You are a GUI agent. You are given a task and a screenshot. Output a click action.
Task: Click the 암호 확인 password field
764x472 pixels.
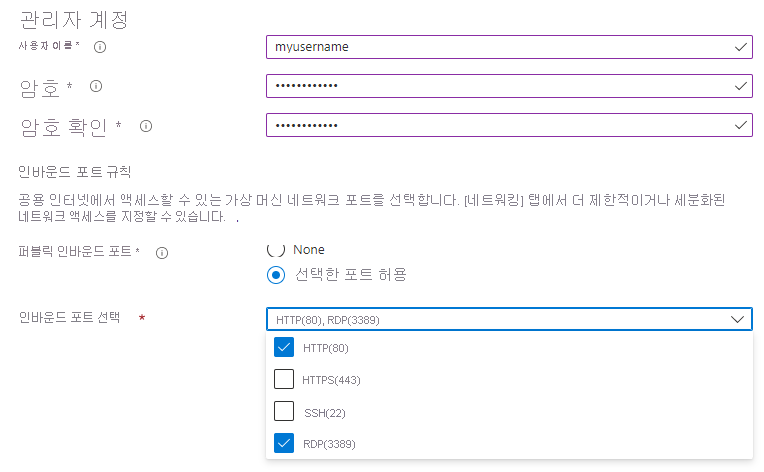point(509,125)
